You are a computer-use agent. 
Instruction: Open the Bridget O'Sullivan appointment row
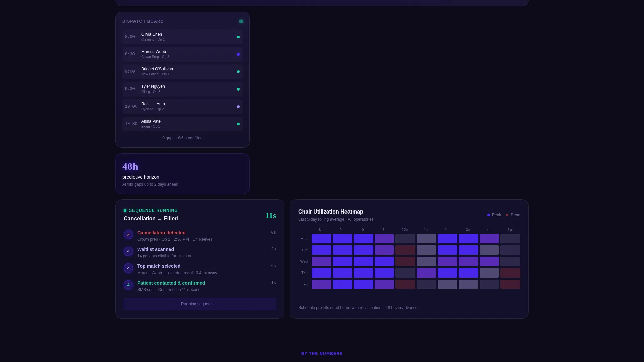182,72
